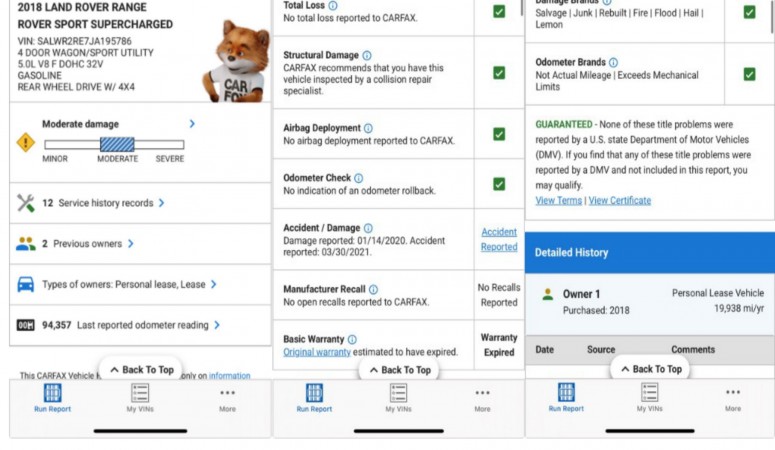Image resolution: width=775 pixels, height=450 pixels.
Task: Click the No Recalls Reported status text
Action: [x=499, y=295]
